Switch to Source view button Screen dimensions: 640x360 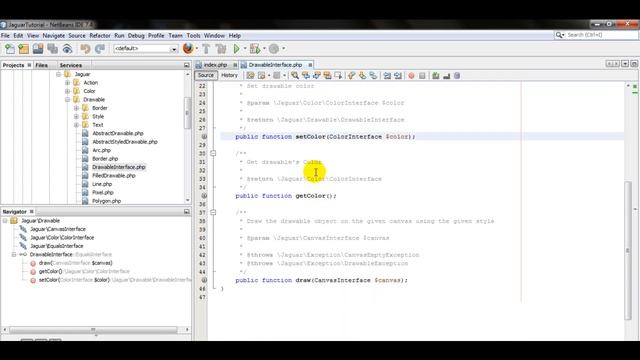pyautogui.click(x=206, y=76)
